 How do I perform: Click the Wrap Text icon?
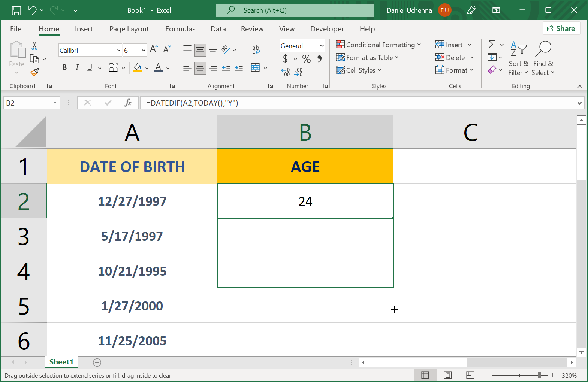(256, 49)
